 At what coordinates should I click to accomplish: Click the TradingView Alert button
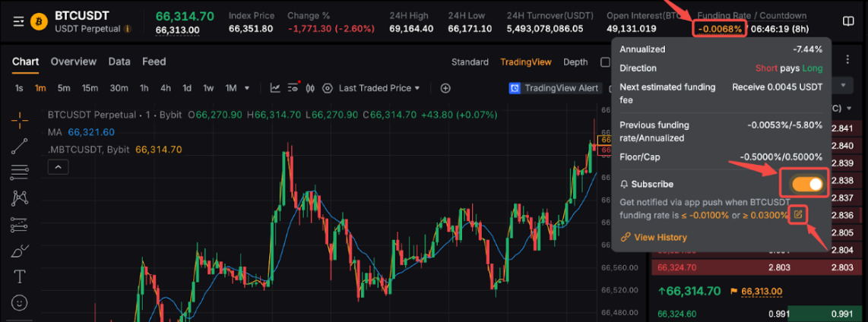click(x=554, y=88)
